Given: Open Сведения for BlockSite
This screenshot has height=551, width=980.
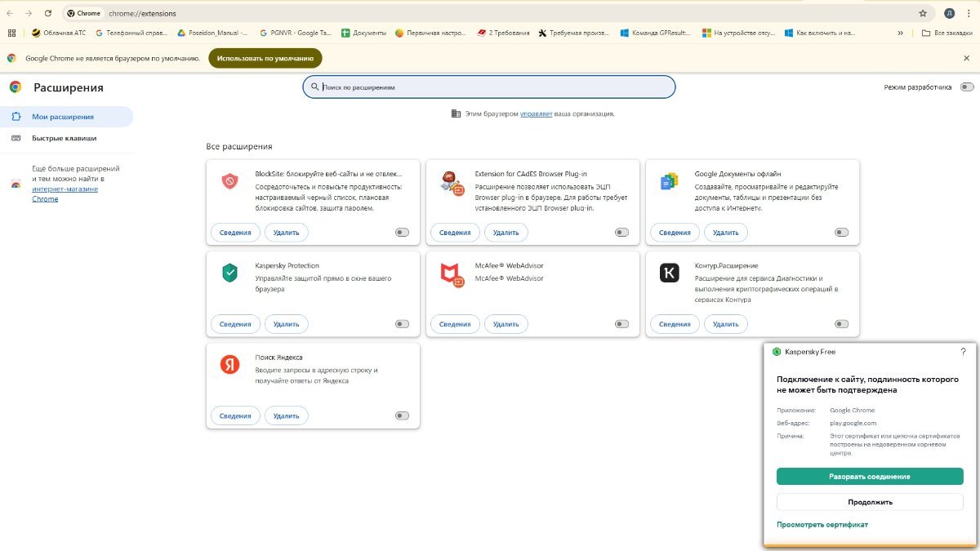Looking at the screenshot, I should pos(235,233).
